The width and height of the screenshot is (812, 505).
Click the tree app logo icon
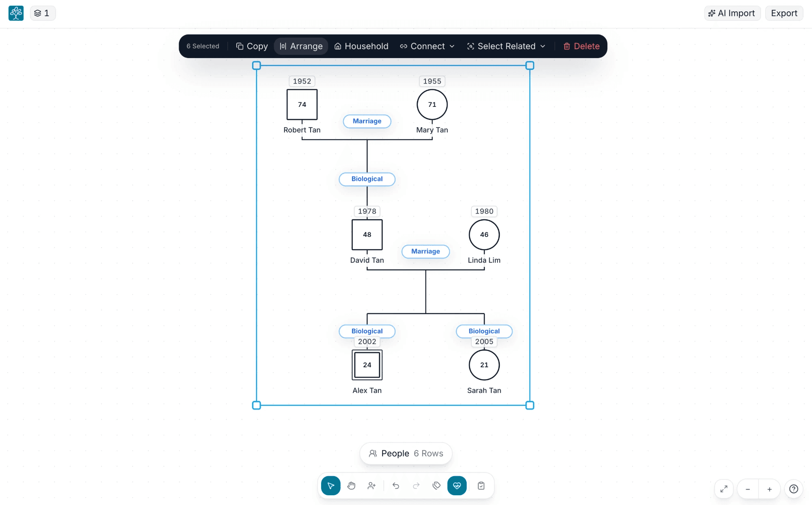(16, 13)
